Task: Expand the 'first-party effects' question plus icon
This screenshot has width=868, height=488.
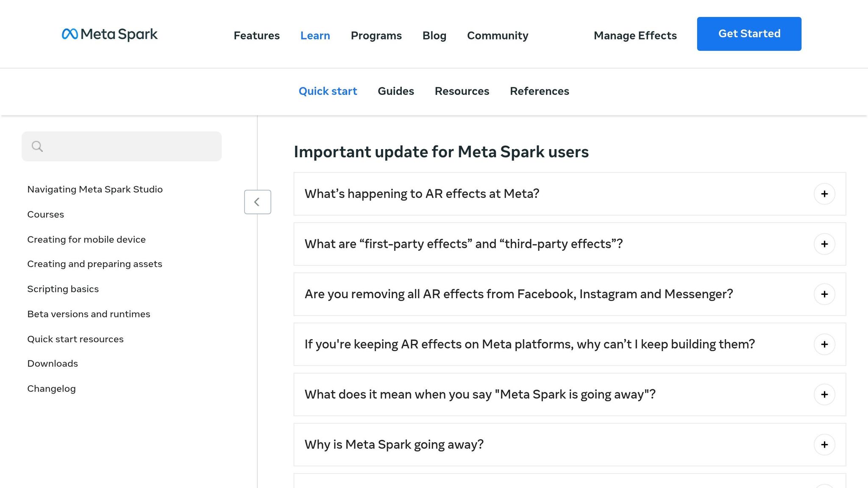Action: tap(824, 244)
